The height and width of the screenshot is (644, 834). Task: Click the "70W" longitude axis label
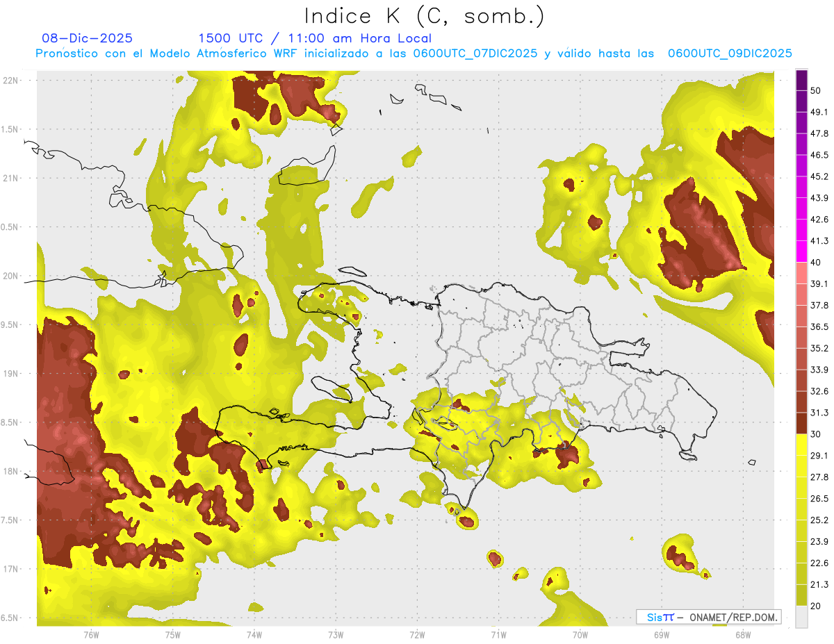pyautogui.click(x=580, y=635)
